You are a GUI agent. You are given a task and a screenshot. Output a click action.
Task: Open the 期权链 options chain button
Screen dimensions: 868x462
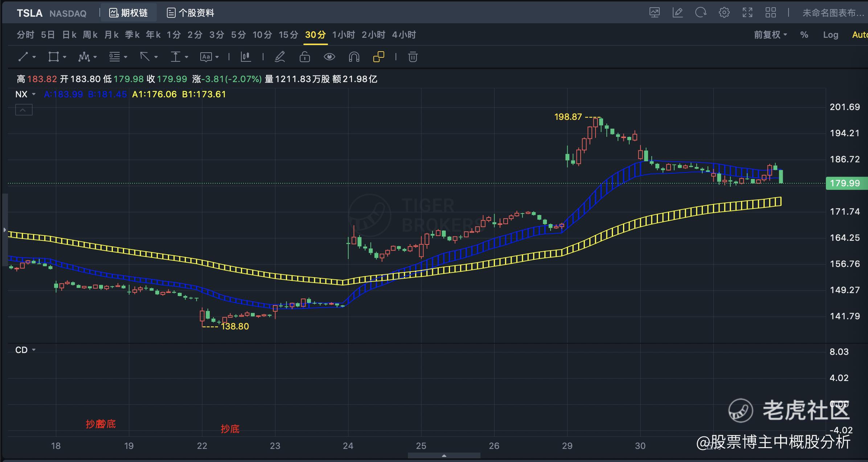tap(128, 13)
